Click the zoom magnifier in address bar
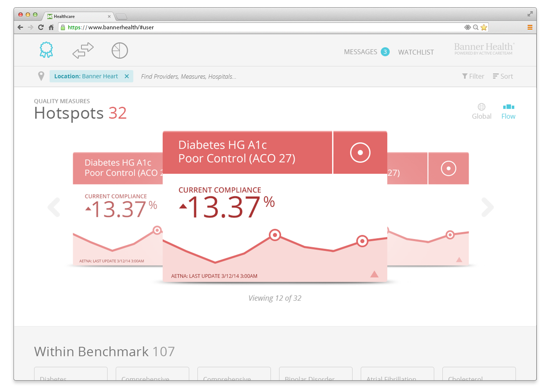The height and width of the screenshot is (392, 550). pyautogui.click(x=476, y=27)
